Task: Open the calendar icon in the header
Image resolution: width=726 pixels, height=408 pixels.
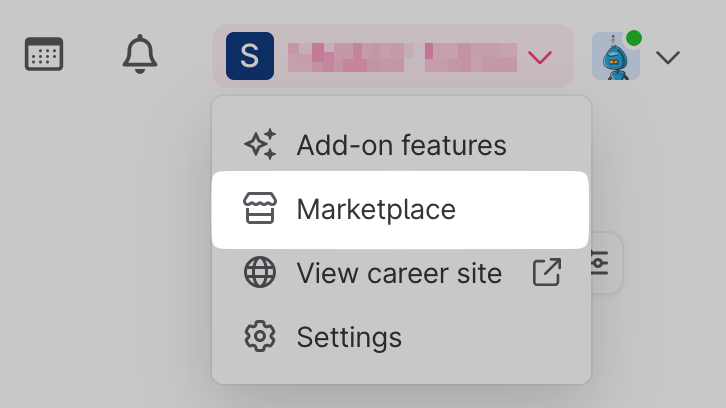Action: 44,54
